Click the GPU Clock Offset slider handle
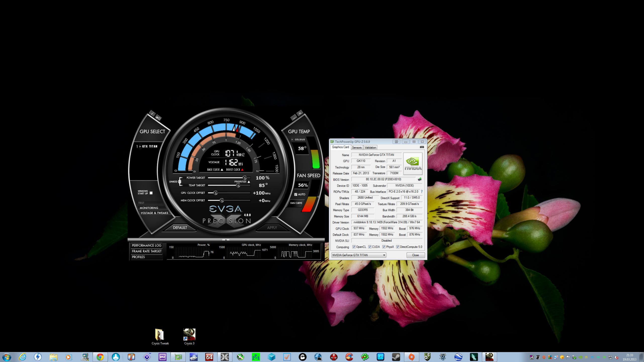 (x=215, y=193)
